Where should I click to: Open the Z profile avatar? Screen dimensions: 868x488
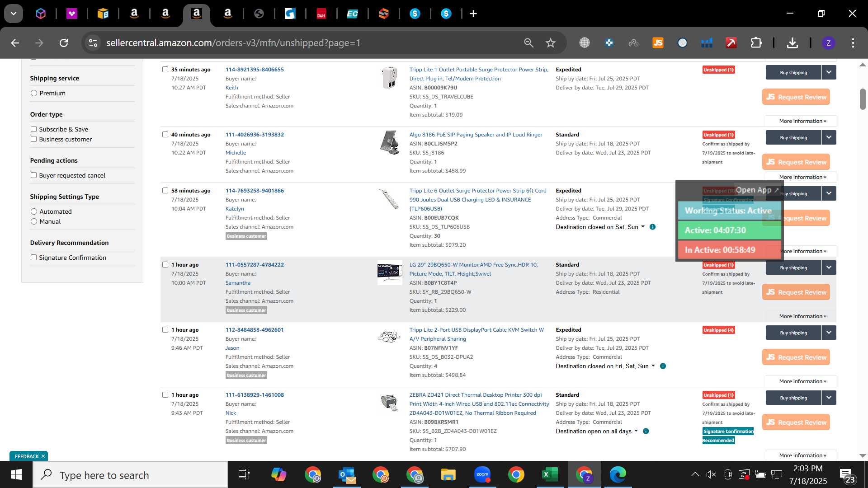click(828, 43)
